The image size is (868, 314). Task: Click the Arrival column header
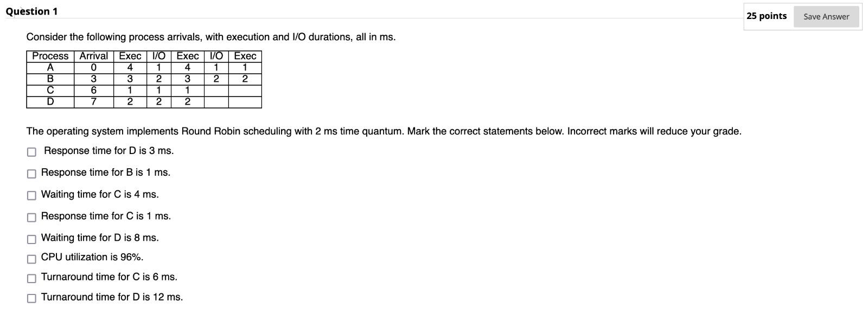[93, 56]
